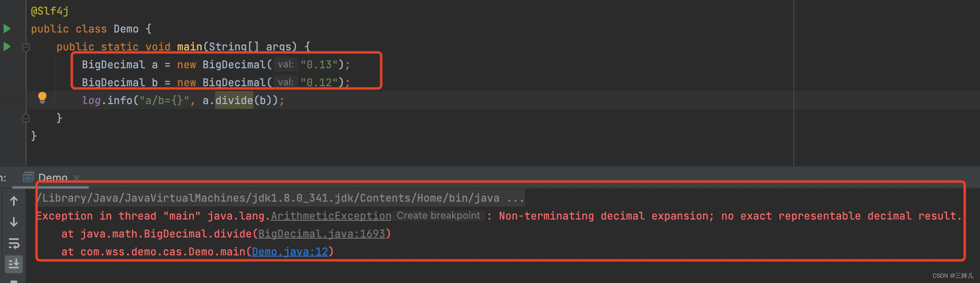Click the highlighted divide method call
The height and width of the screenshot is (283, 980).
(234, 100)
